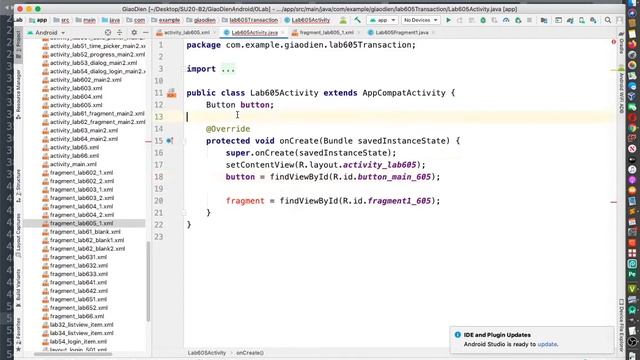Viewport: 640px width, 360px height.
Task: Open the Project Structure icon in the toolbar
Action: click(544, 20)
